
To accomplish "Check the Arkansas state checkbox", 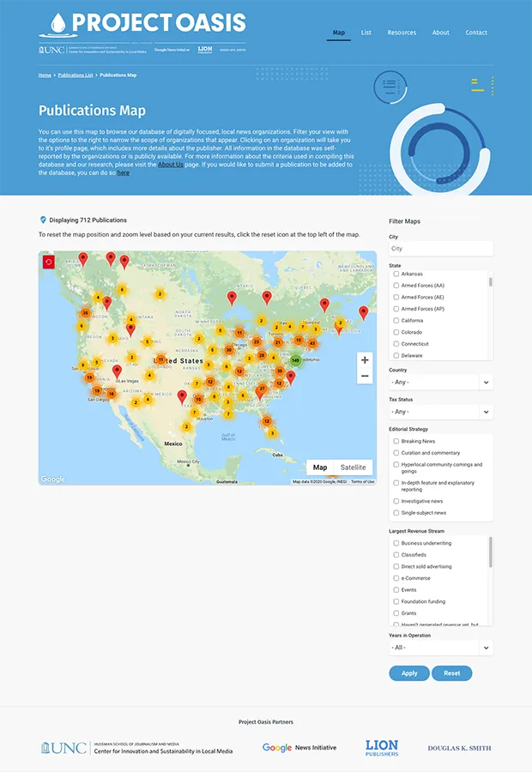I will [396, 274].
